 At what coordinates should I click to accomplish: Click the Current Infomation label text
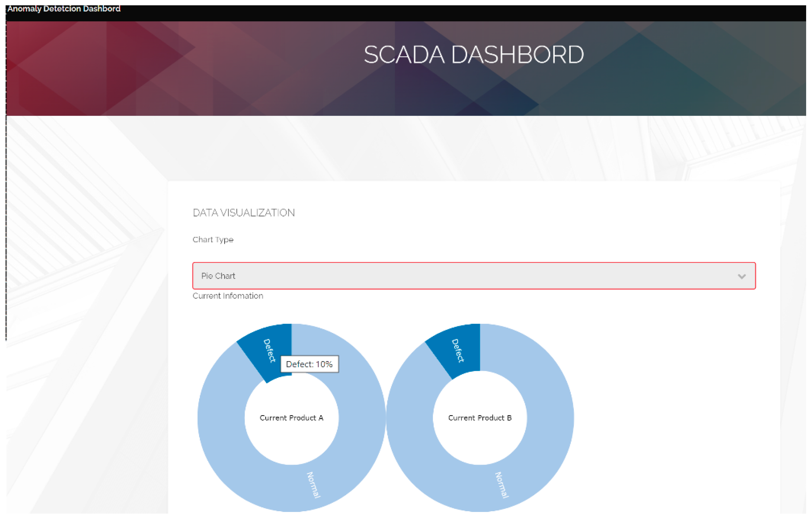pos(228,296)
